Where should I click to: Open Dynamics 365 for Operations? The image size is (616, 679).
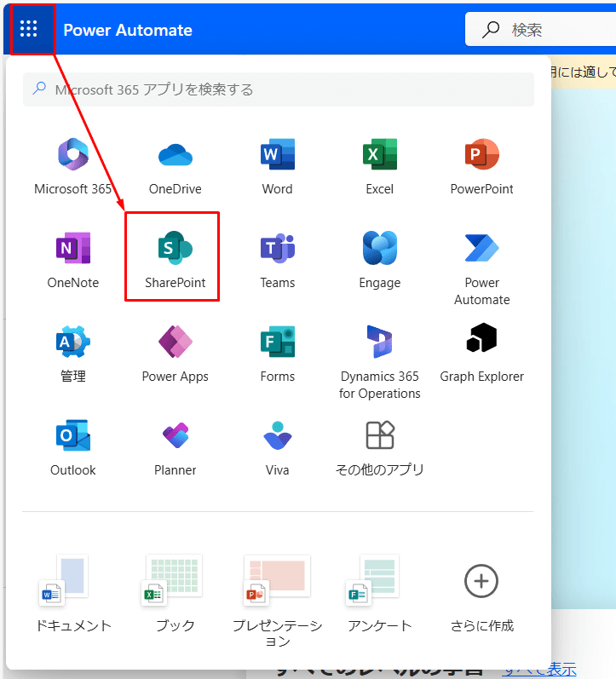click(379, 362)
